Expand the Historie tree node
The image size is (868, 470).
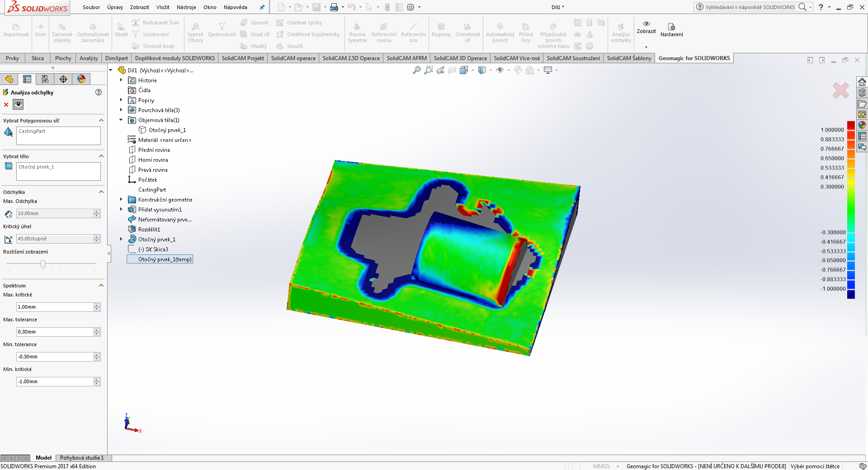[x=121, y=80]
